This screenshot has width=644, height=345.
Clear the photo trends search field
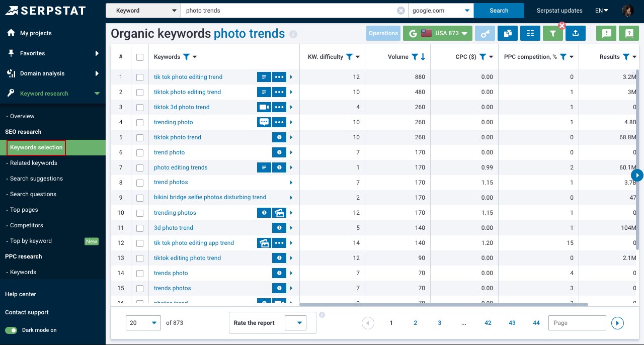point(400,11)
